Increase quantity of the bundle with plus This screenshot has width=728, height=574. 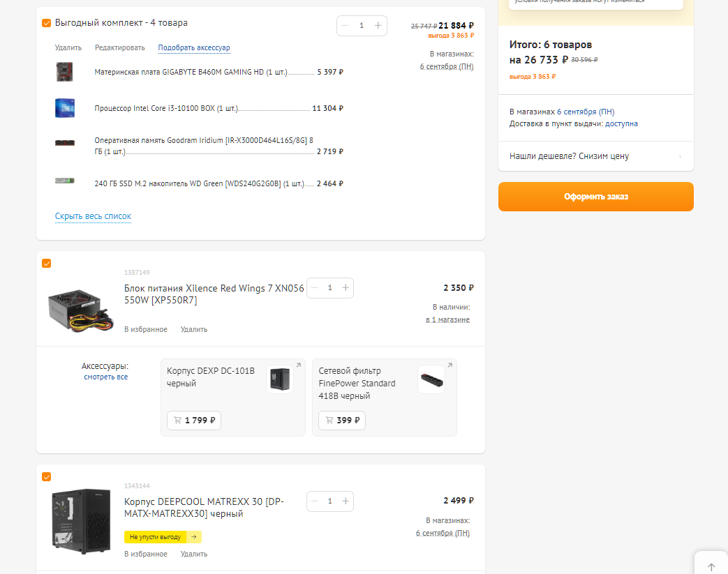coord(378,26)
